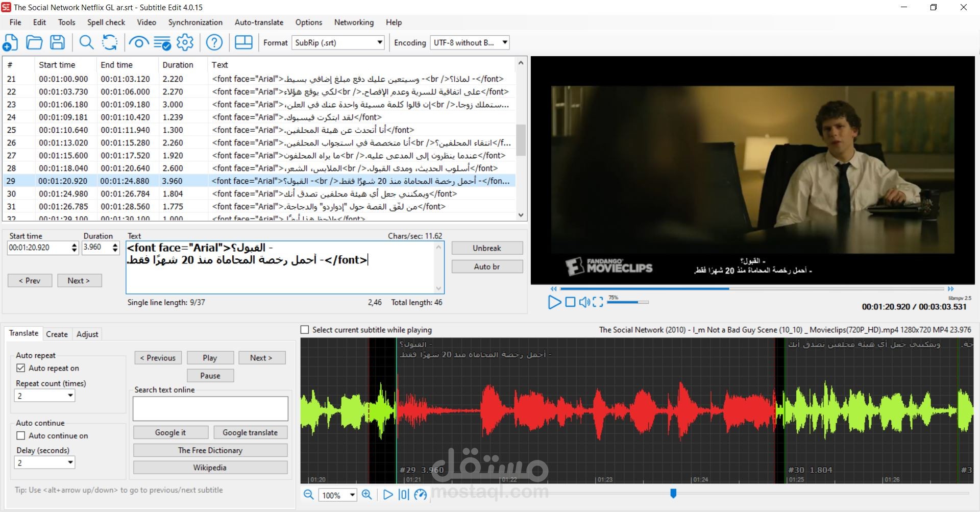
Task: Open the Find magnifier tool
Action: pyautogui.click(x=86, y=42)
